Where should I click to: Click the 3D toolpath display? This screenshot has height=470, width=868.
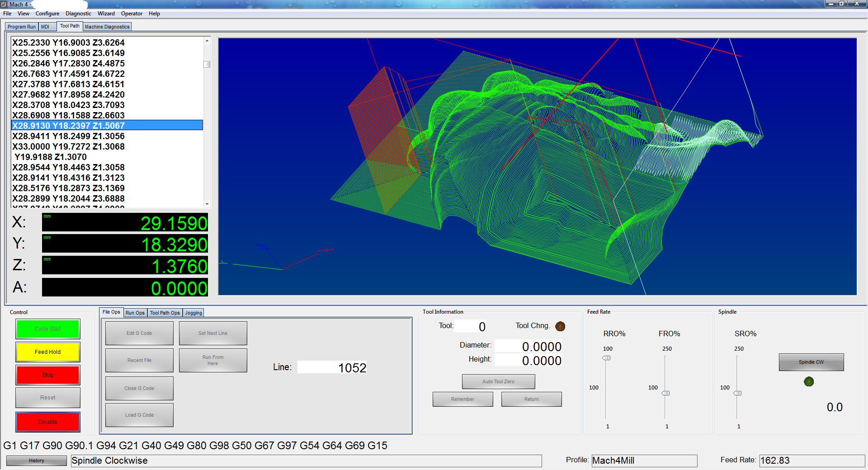(537, 166)
